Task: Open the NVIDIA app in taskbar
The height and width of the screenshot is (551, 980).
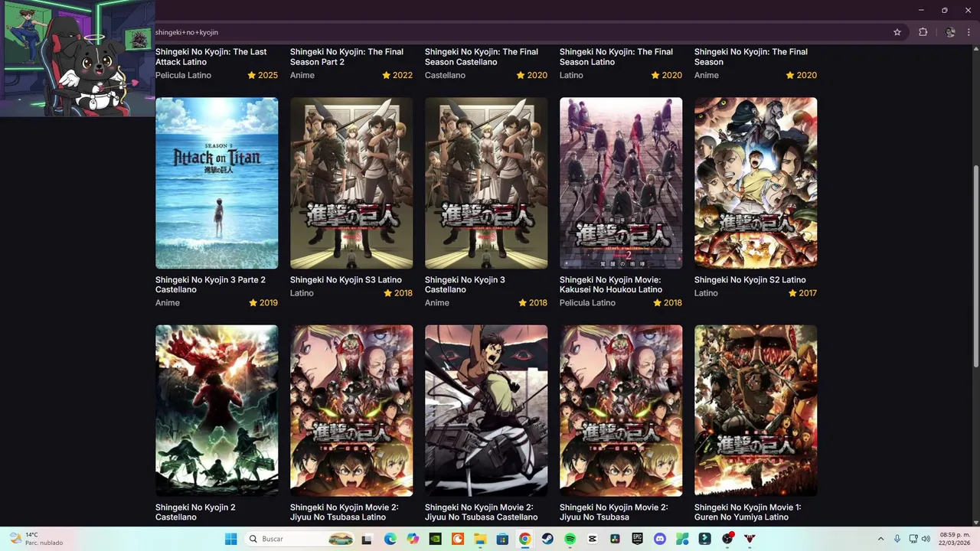Action: pos(435,539)
